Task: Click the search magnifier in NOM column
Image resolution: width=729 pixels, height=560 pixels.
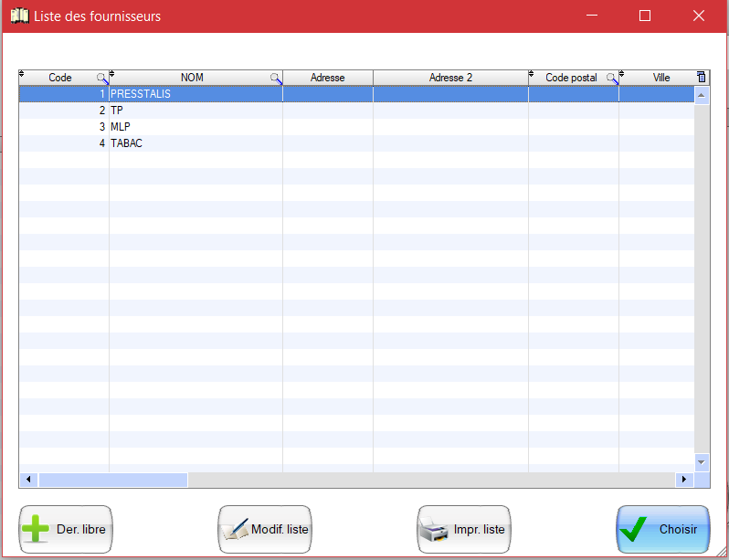Action: click(276, 79)
